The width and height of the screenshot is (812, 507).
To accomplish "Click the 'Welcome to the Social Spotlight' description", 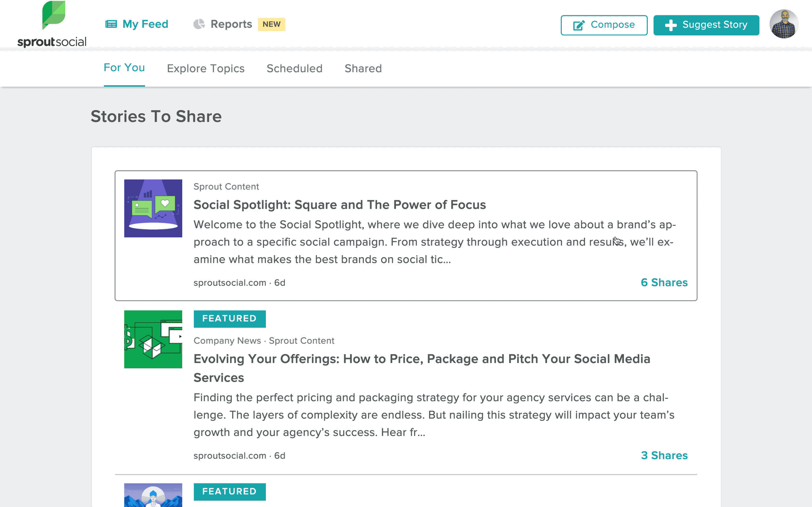I will pyautogui.click(x=434, y=242).
